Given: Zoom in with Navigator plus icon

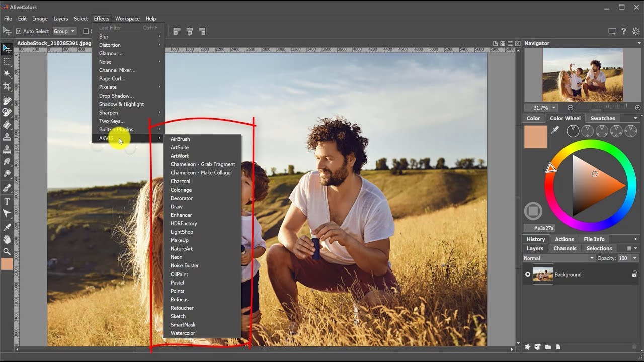Looking at the screenshot, I should (638, 108).
